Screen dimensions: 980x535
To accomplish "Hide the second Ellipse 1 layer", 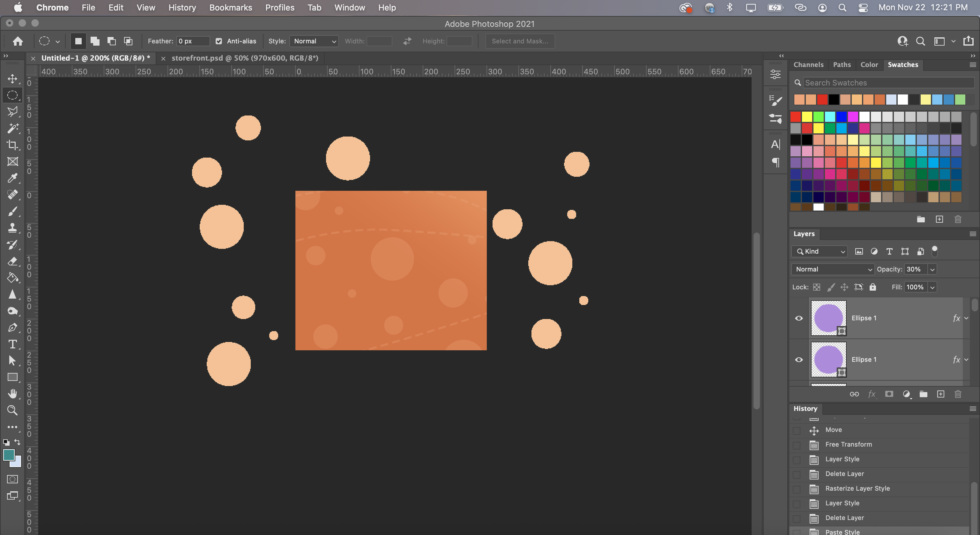I will 799,360.
